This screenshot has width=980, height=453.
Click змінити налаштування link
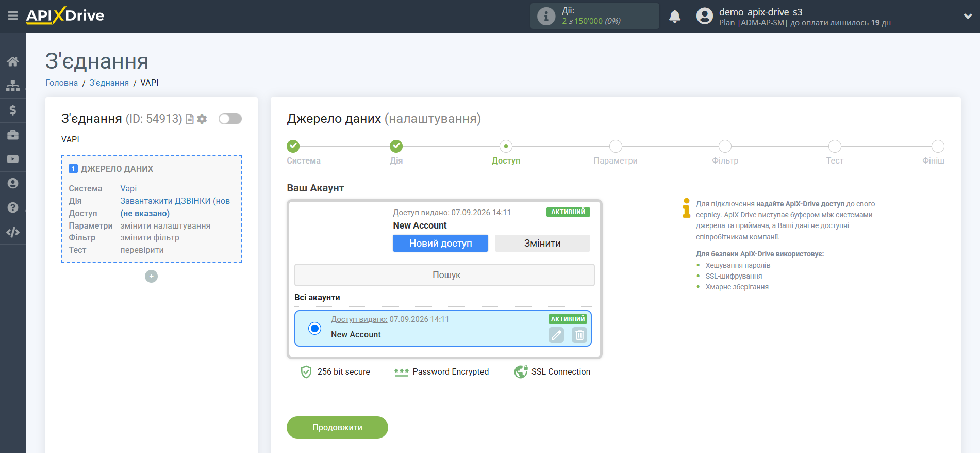tap(165, 225)
